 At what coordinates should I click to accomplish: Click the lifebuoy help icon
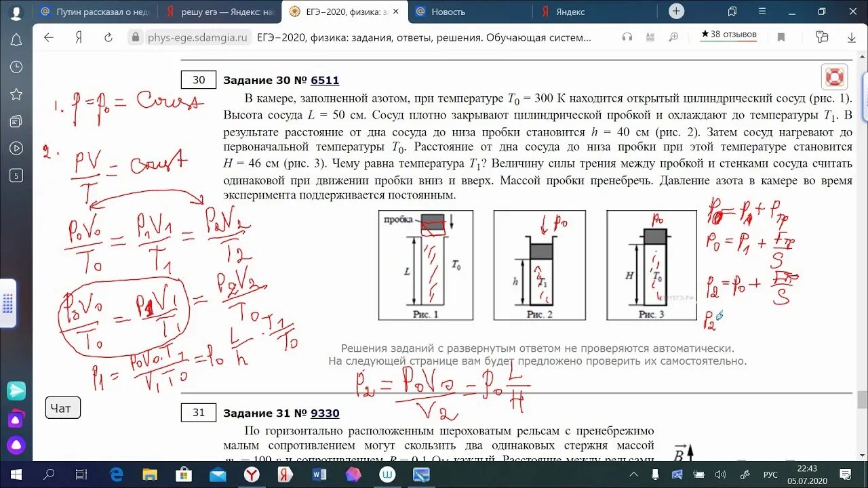click(x=834, y=77)
